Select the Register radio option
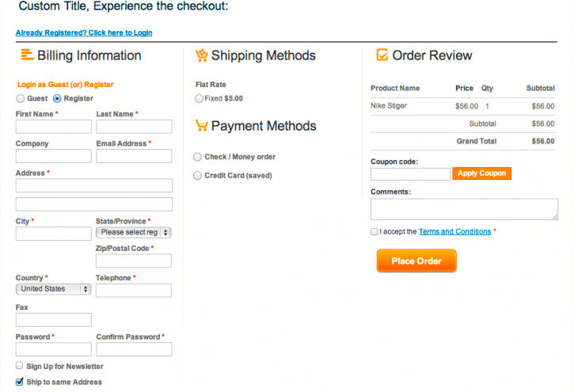Image resolution: width=574 pixels, height=392 pixels. pos(57,99)
